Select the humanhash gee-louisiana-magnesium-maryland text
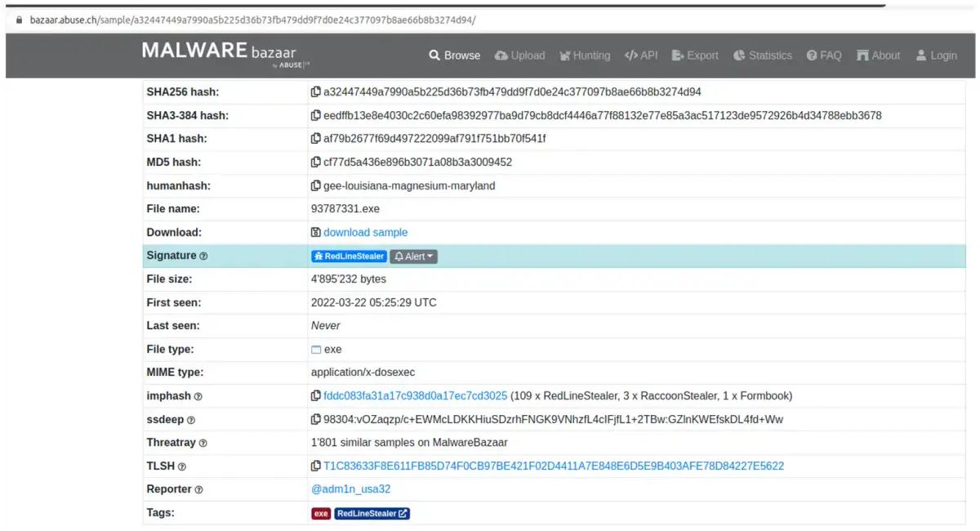The width and height of the screenshot is (980, 531). [x=409, y=186]
